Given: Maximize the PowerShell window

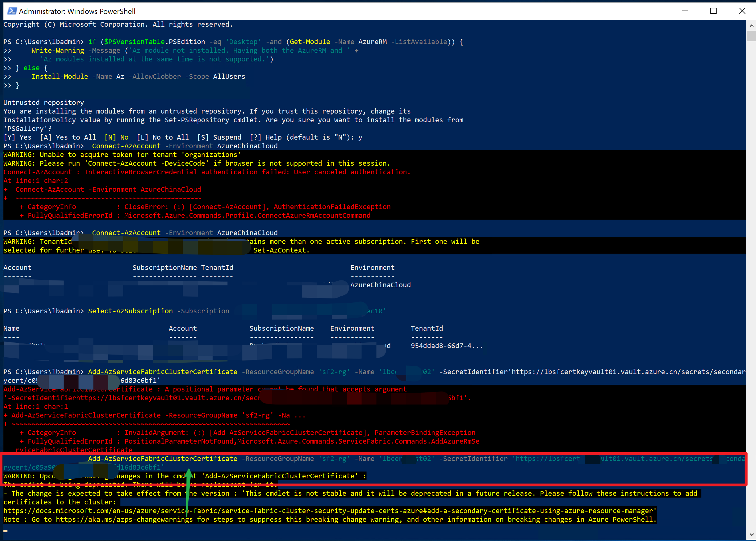Looking at the screenshot, I should pyautogui.click(x=713, y=11).
